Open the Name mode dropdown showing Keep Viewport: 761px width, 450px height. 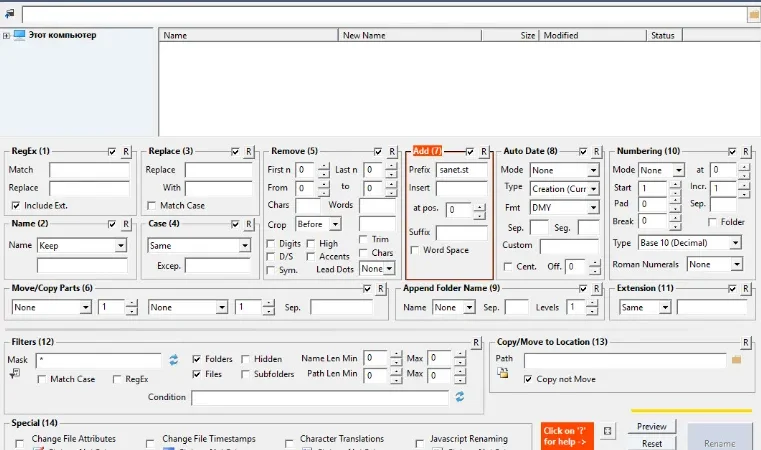(x=82, y=246)
